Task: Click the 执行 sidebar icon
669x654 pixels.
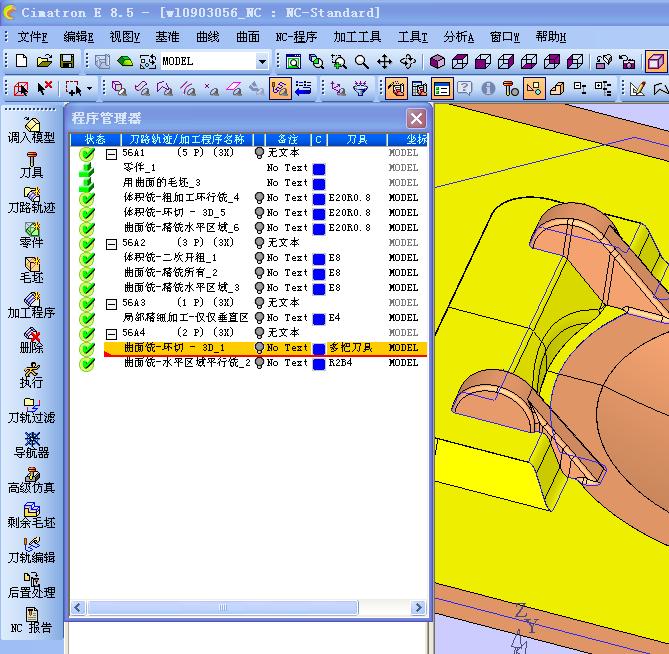Action: [x=31, y=375]
